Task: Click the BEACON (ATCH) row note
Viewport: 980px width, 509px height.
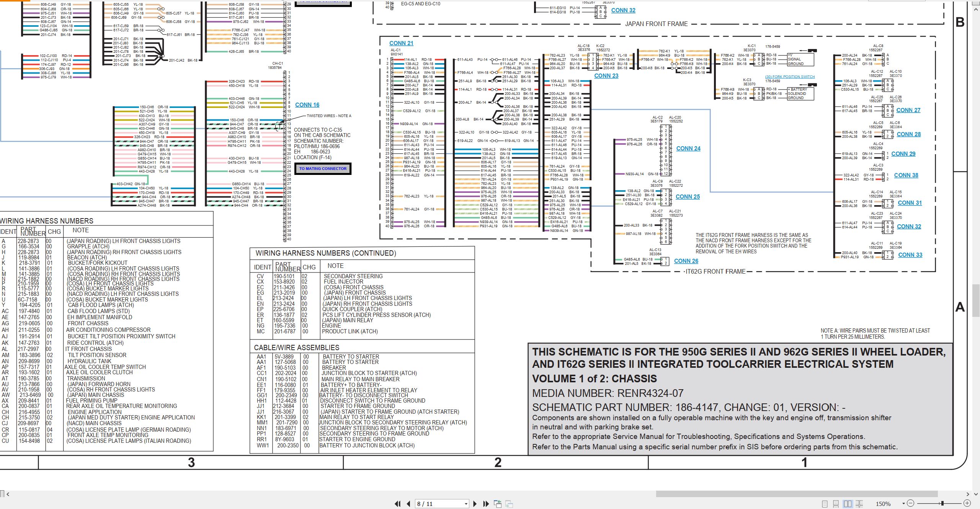Action: (87, 258)
